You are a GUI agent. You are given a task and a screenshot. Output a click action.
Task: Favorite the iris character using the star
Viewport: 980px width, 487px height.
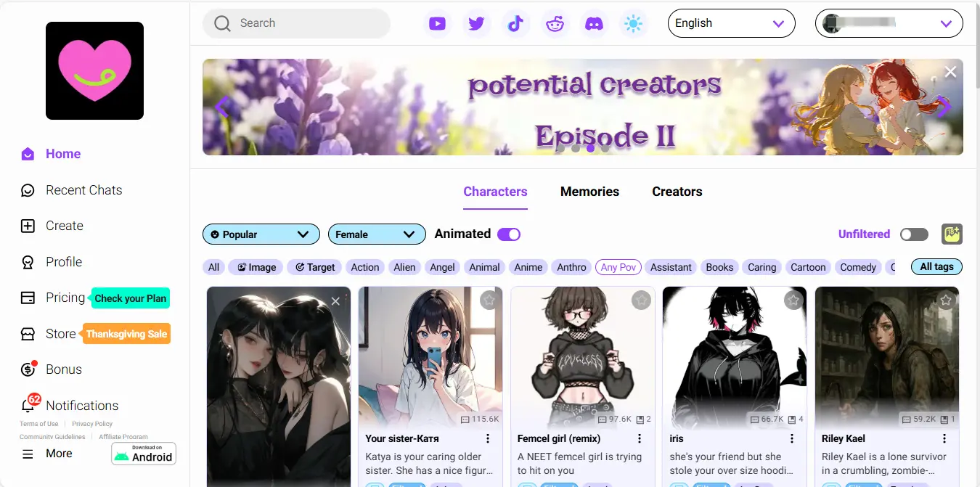793,299
